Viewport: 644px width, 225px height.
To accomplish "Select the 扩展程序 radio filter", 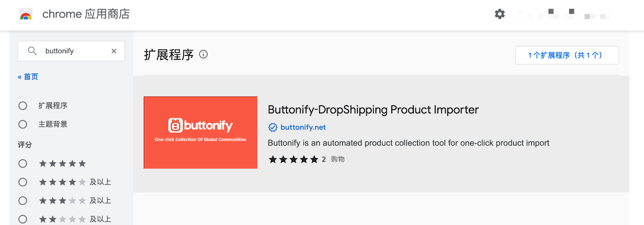I will [23, 106].
